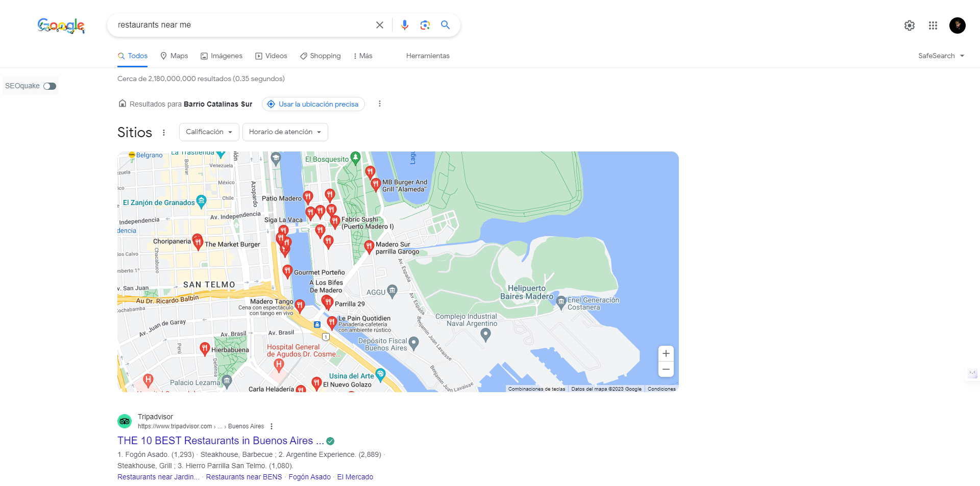Viewport: 980px width, 486px height.
Task: Open options next to Barrio Catalinas Sur results
Action: point(380,104)
